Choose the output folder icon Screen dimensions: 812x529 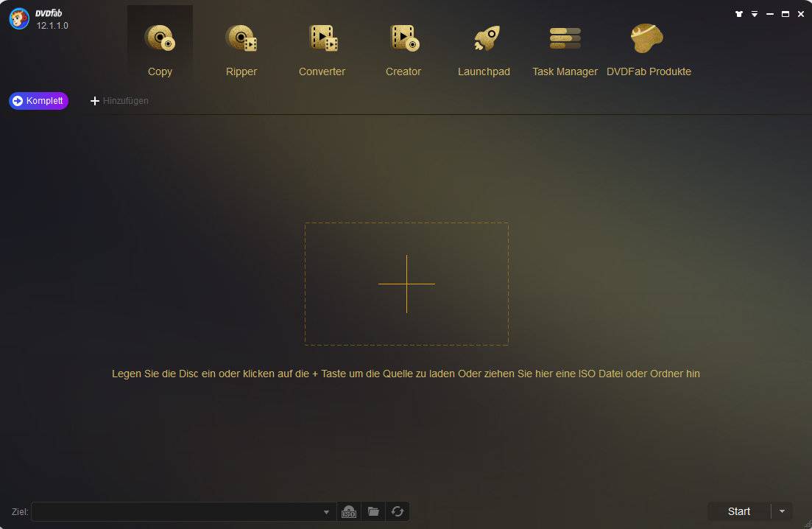pyautogui.click(x=373, y=511)
